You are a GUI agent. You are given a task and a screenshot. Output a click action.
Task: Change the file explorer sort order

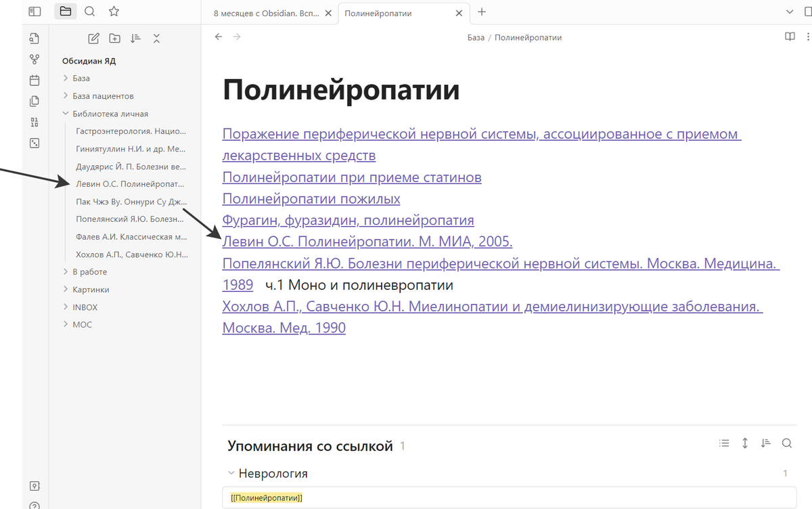pyautogui.click(x=135, y=39)
